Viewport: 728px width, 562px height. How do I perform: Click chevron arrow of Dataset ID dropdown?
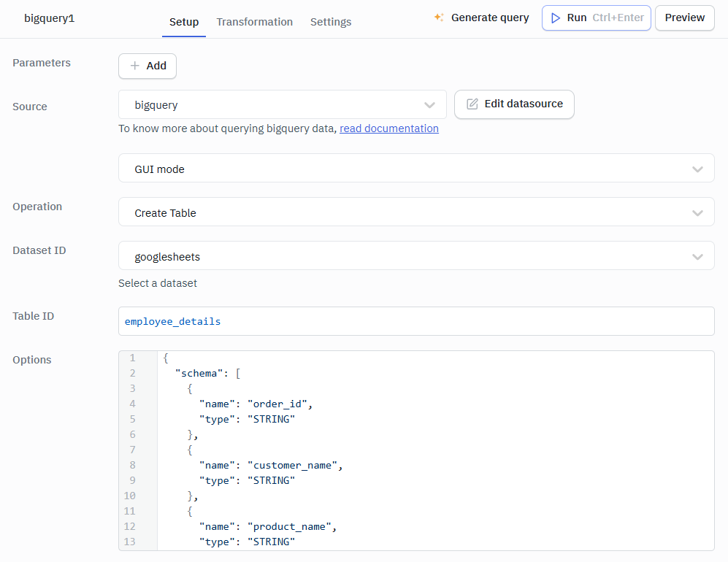pos(697,257)
